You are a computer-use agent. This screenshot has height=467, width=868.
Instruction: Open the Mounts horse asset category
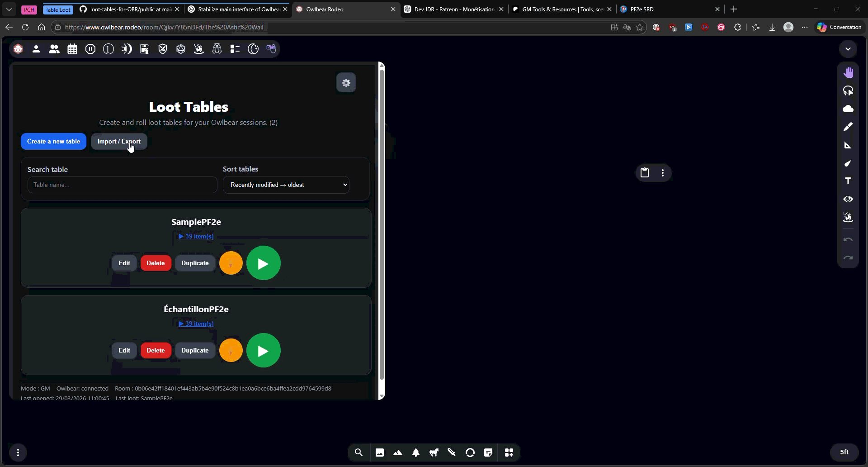[x=434, y=453]
